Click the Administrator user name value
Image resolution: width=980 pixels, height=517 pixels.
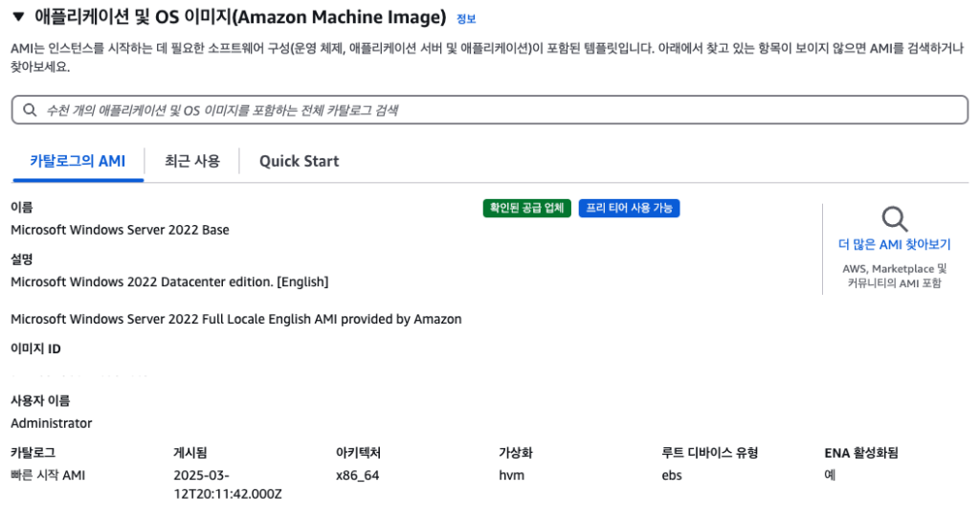(x=52, y=423)
